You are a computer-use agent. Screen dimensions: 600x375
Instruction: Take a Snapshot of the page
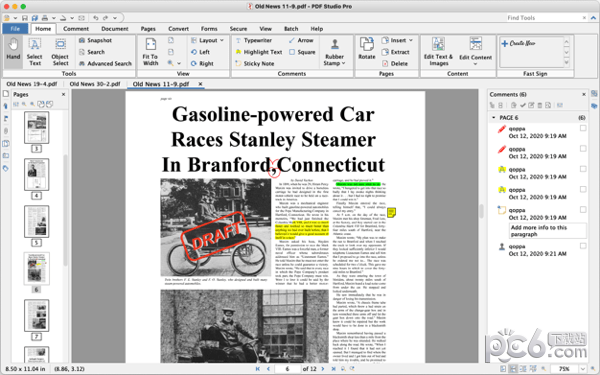[95, 40]
